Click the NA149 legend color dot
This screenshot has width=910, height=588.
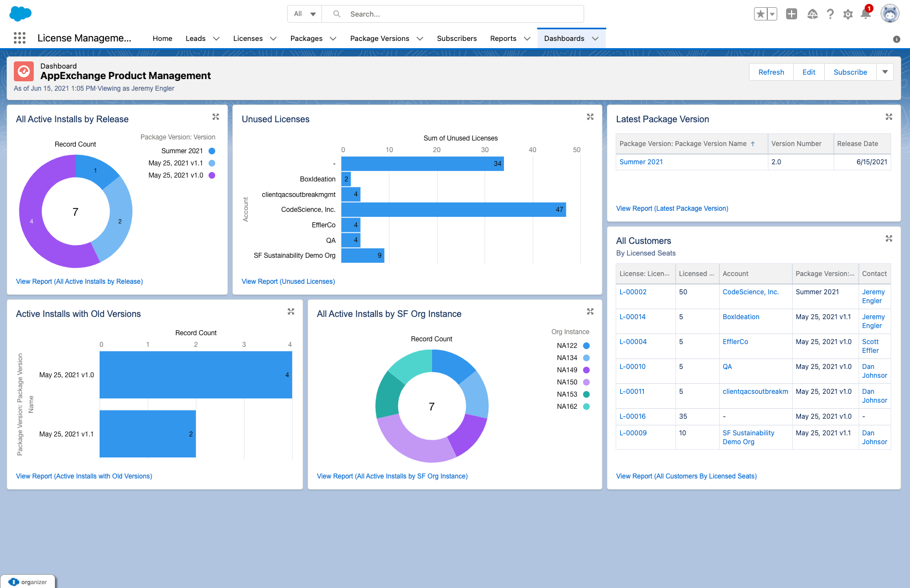(x=586, y=370)
